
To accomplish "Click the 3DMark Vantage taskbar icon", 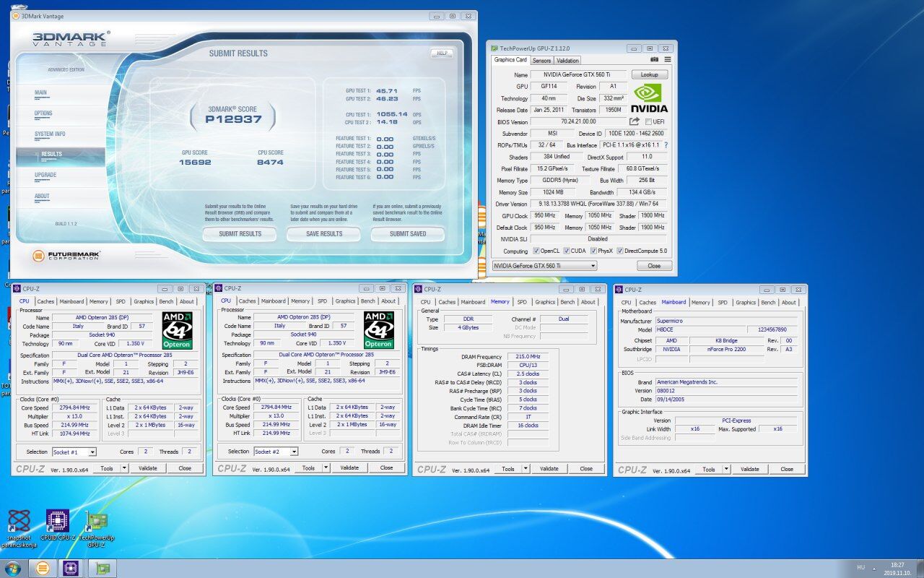I will pos(43,568).
